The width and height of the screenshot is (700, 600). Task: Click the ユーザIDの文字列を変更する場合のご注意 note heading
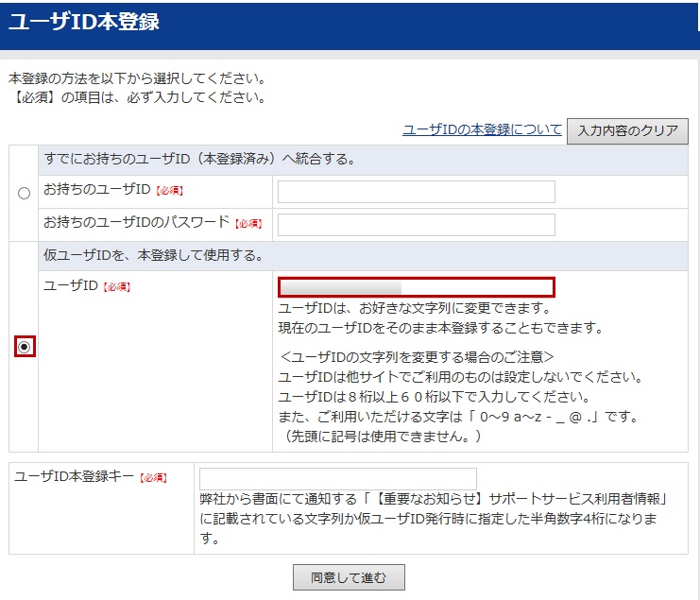coord(417,357)
